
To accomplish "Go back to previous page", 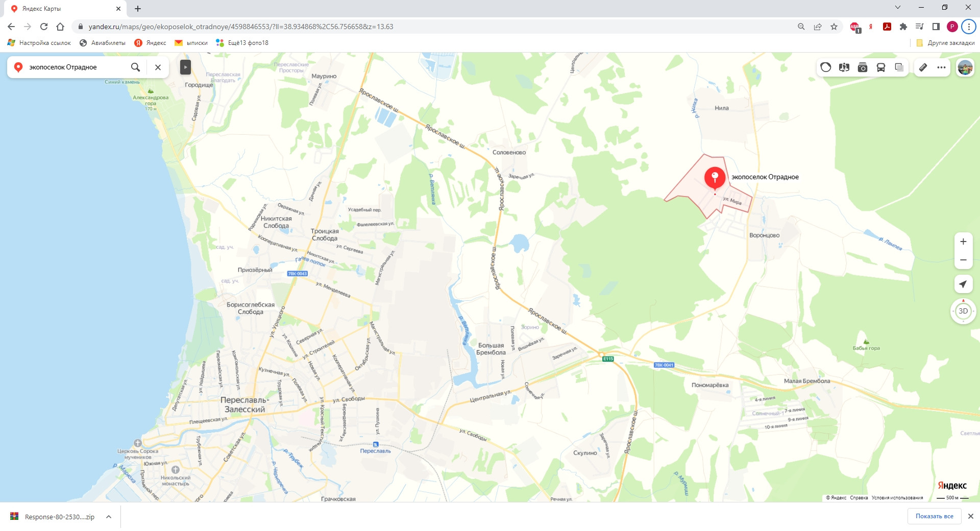I will [11, 27].
